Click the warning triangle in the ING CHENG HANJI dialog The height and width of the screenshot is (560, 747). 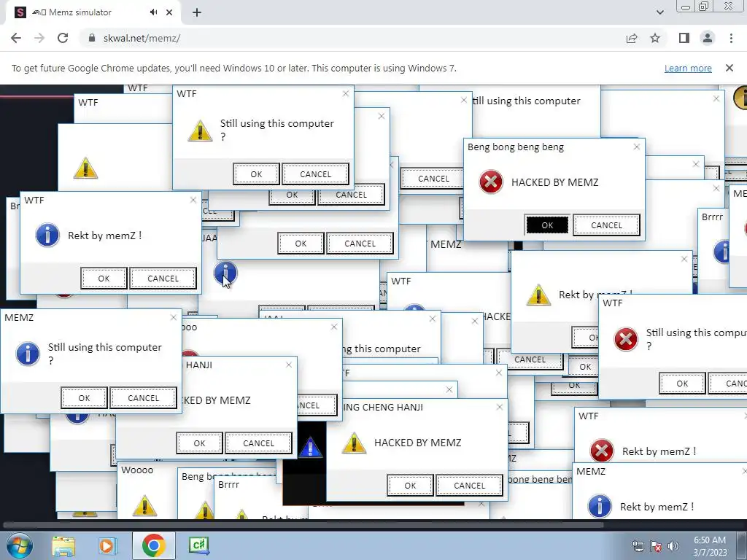pyautogui.click(x=354, y=443)
